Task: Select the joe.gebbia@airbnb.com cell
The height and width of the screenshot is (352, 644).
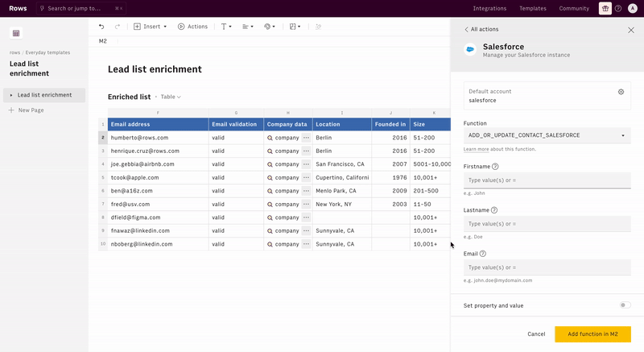Action: tap(158, 164)
